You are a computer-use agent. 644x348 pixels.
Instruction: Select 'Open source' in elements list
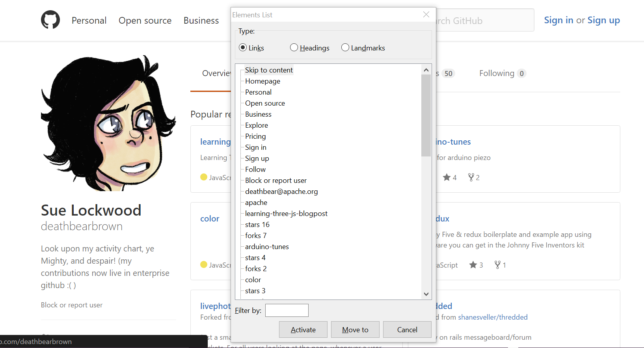coord(265,103)
